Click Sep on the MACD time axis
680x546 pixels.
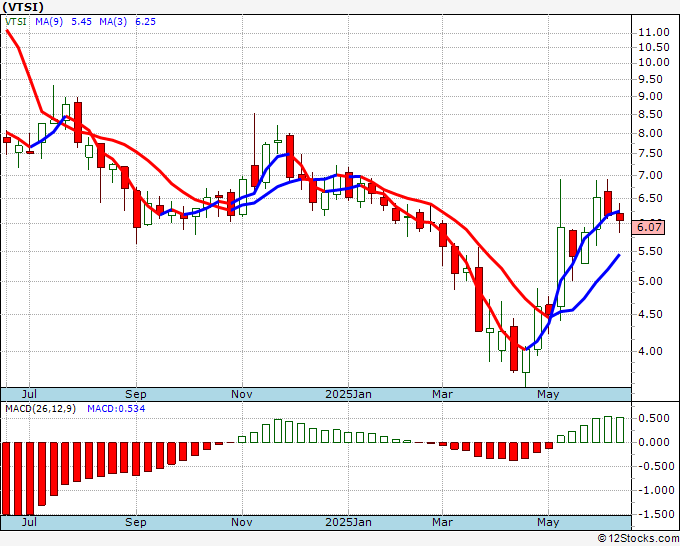[136, 522]
